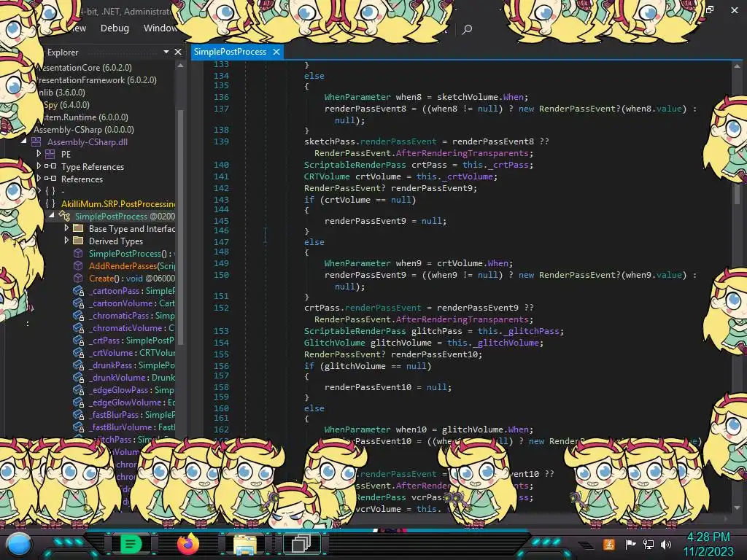Click the Type References icon

[50, 166]
